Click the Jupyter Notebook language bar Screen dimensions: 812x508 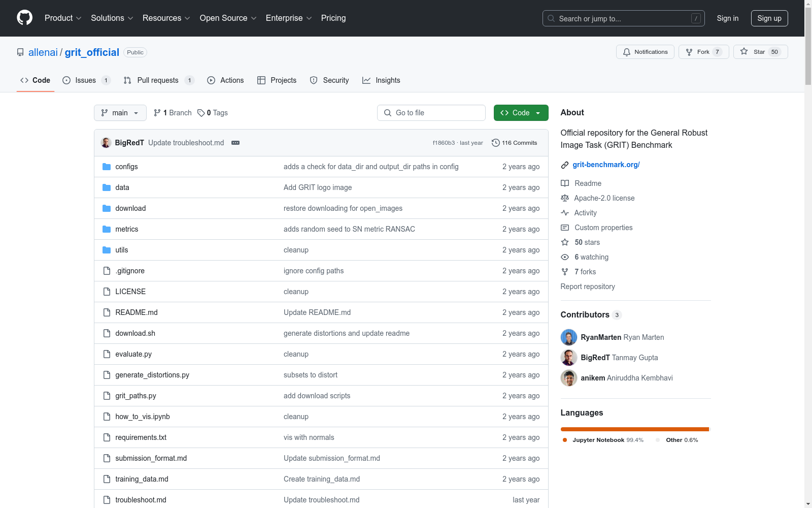634,429
